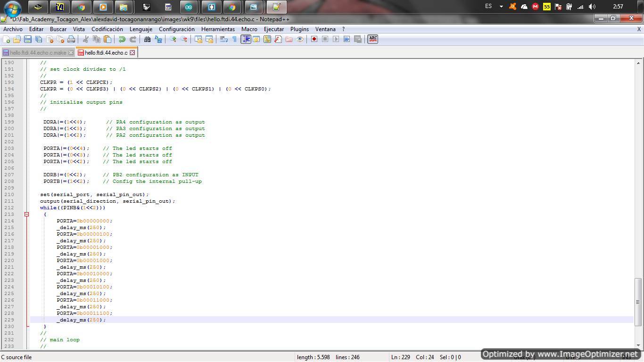Toggle monitoring eye icon in toolbar
Viewport: 644px width, 362px height.
(299, 39)
